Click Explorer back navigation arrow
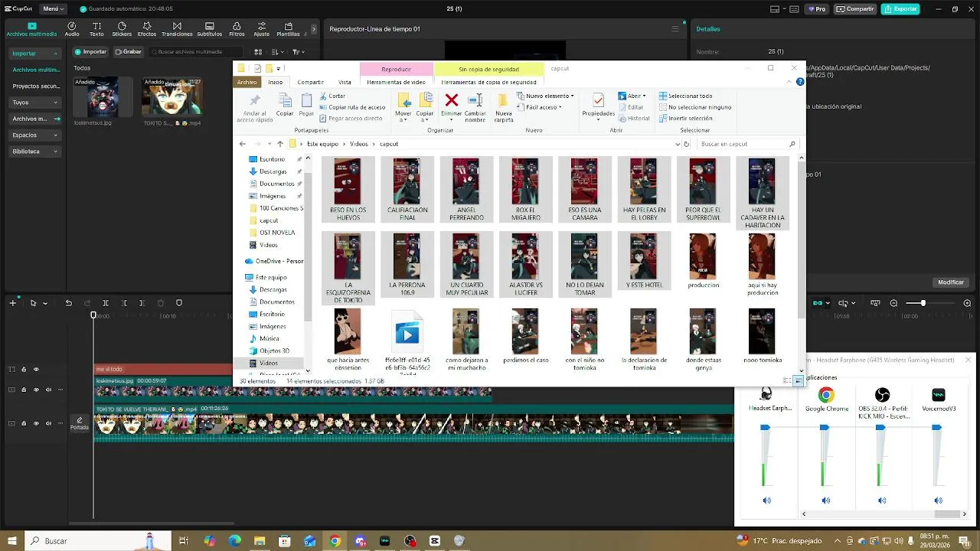980x551 pixels. [x=242, y=144]
